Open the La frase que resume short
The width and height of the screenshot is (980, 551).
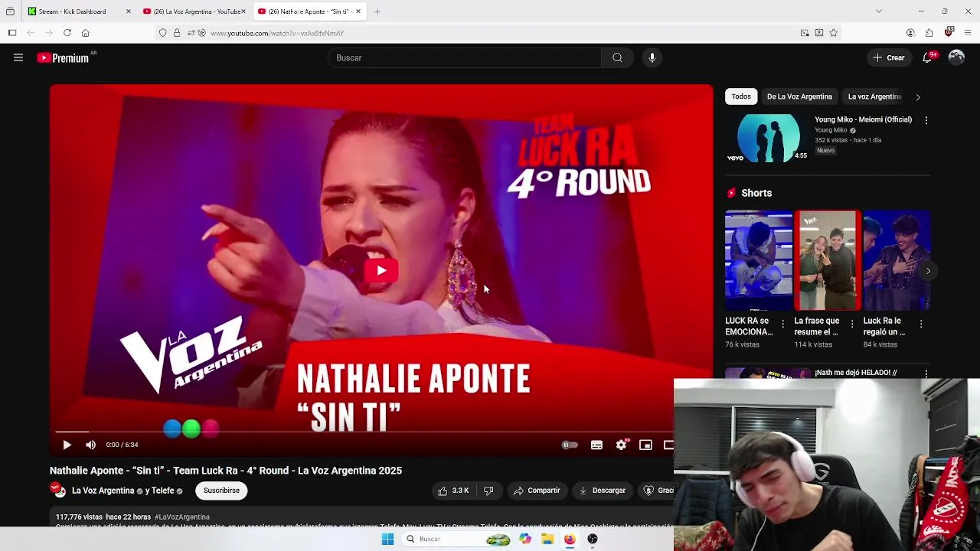[828, 260]
